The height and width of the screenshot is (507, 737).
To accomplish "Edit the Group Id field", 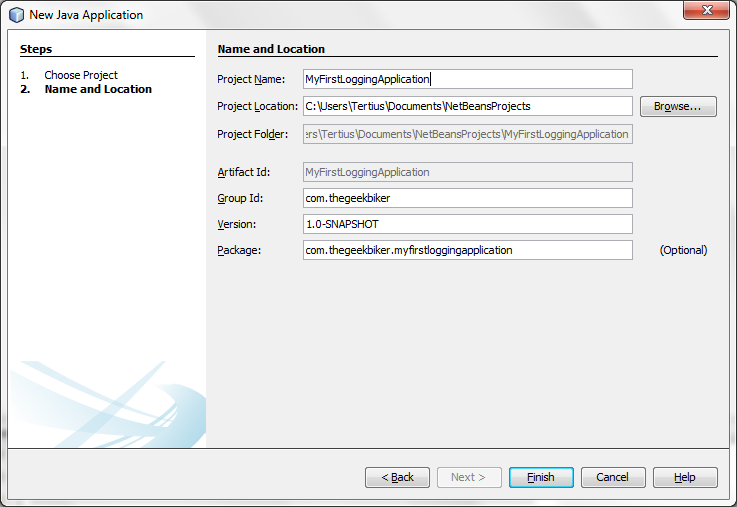I will [x=468, y=198].
